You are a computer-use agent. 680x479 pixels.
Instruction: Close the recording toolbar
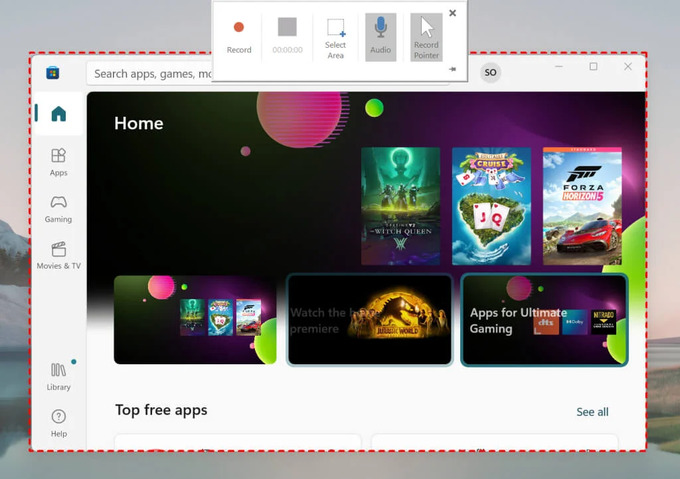tap(453, 14)
